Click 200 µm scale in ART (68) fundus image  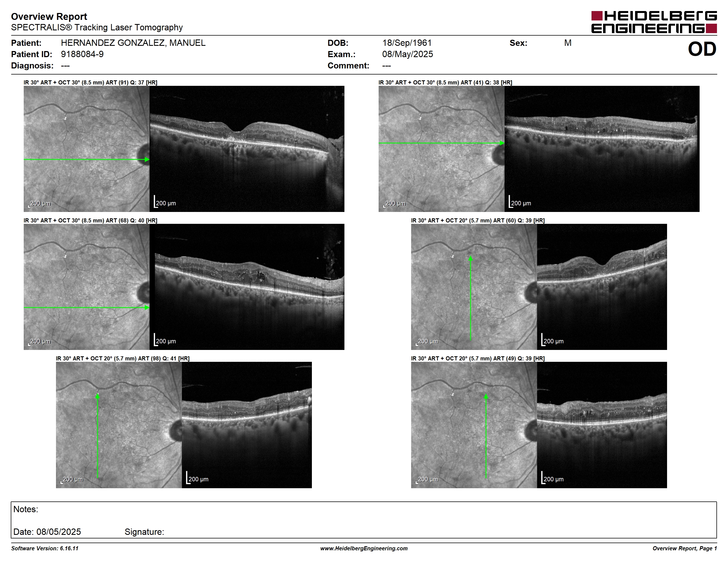click(x=39, y=342)
